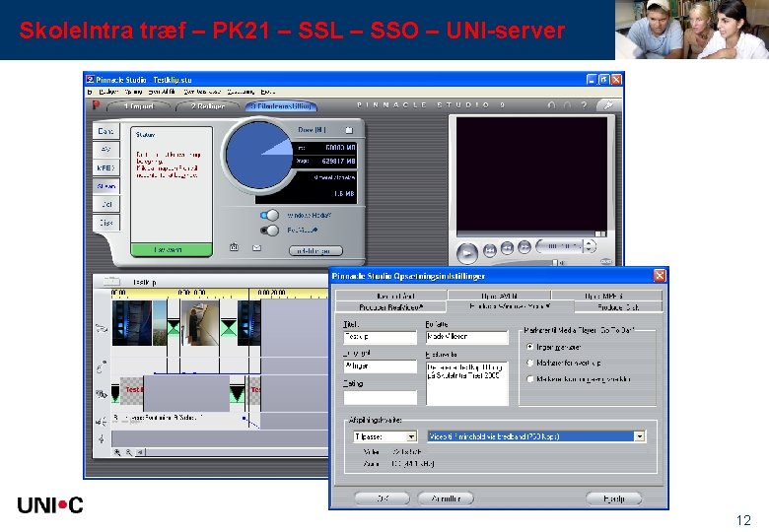Screen dimensions: 769x532
Task: Click the video track camera icon
Action: point(102,329)
